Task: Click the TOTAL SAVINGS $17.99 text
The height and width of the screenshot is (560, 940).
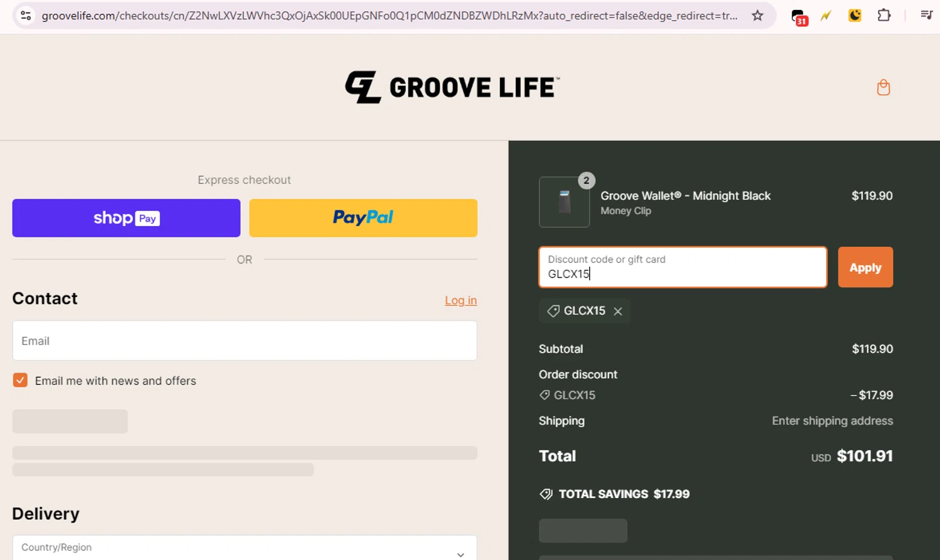Action: pos(624,494)
